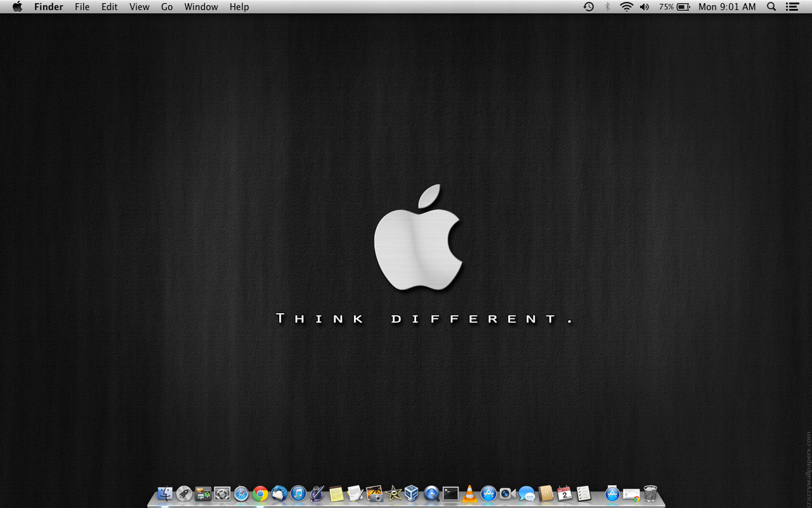Open the ink bottle and pen Dock app
Screen dimensions: 812x508
point(317,493)
